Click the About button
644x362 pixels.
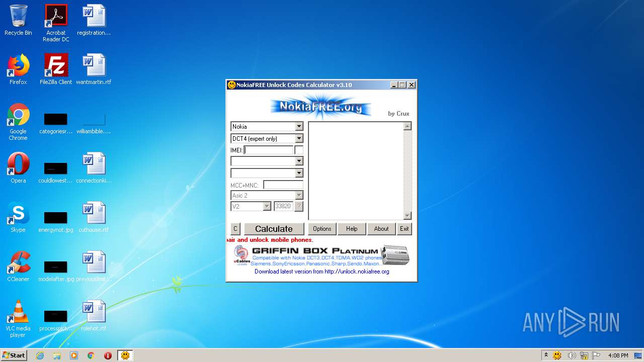pos(381,229)
